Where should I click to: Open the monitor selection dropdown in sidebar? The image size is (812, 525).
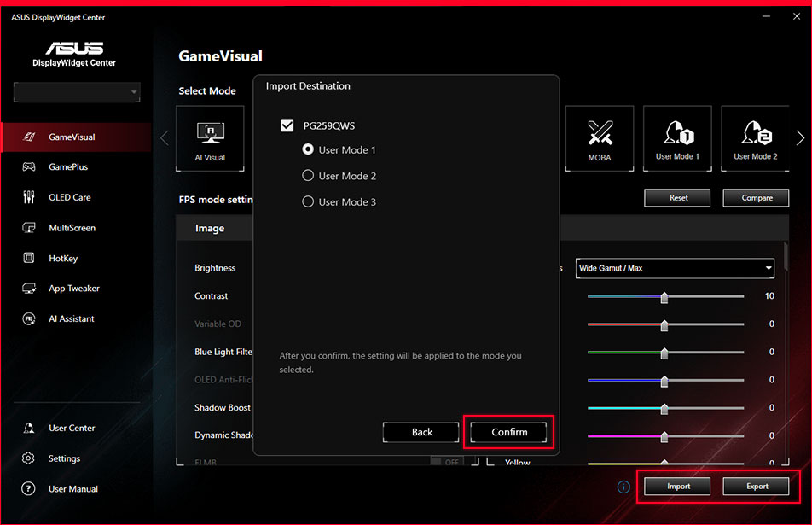[77, 92]
